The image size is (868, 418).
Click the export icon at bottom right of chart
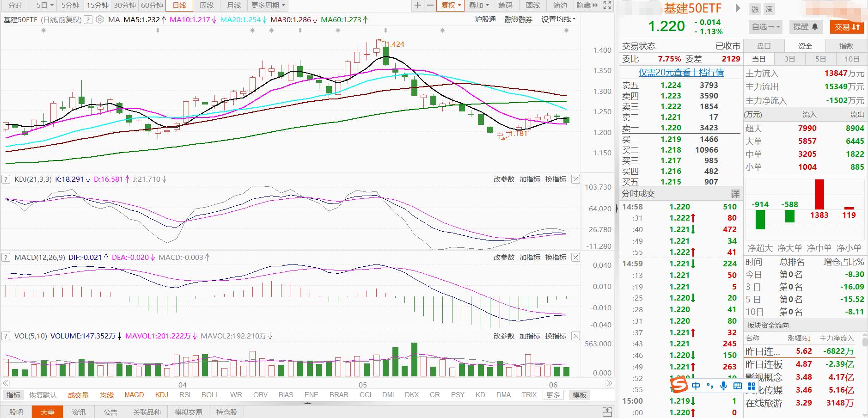607,412
